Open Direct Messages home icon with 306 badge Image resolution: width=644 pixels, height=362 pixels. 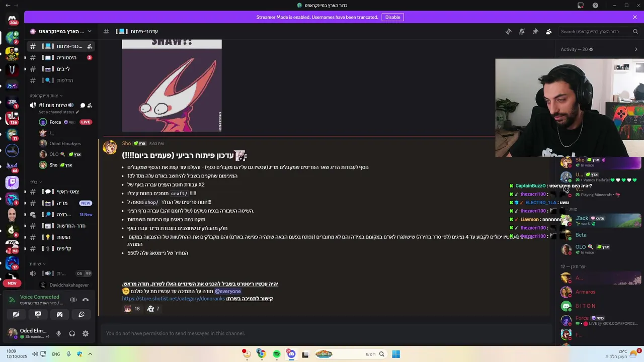[12, 19]
